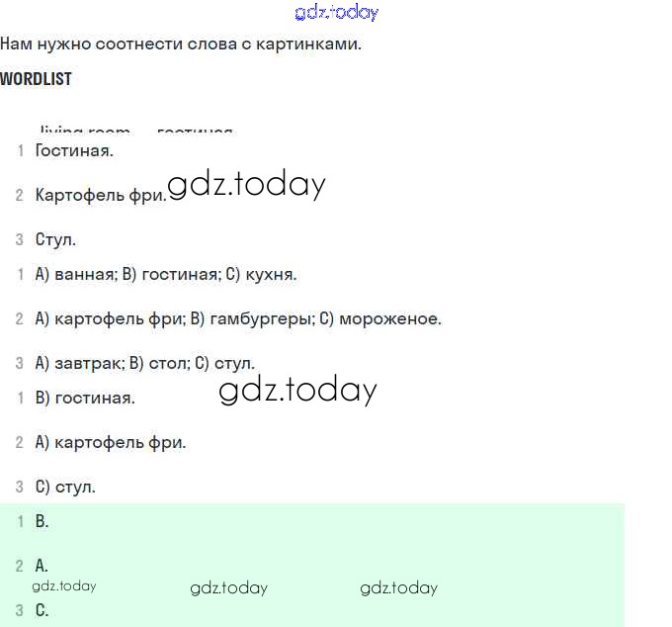Viewport: 672px width, 627px height.
Task: Click the WORDLIST heading
Action: point(37,79)
